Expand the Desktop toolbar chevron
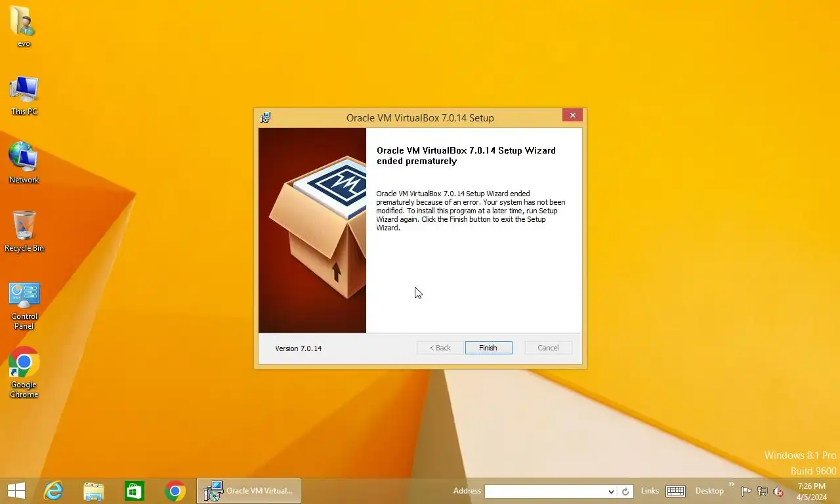 coord(732,485)
